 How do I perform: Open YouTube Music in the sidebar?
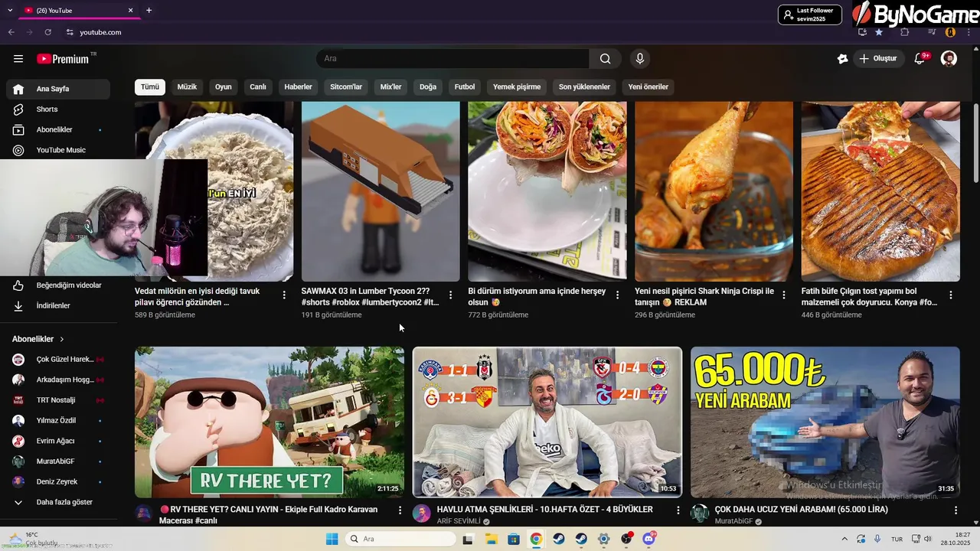[x=58, y=150]
